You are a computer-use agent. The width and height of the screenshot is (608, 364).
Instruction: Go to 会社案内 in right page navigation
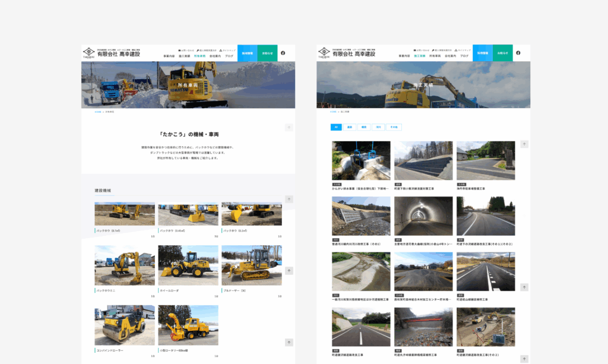pyautogui.click(x=450, y=56)
